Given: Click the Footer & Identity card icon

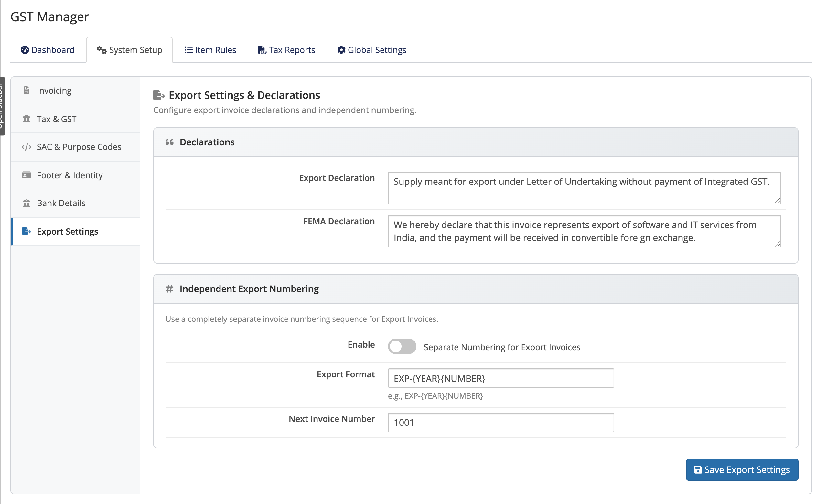Looking at the screenshot, I should [26, 175].
